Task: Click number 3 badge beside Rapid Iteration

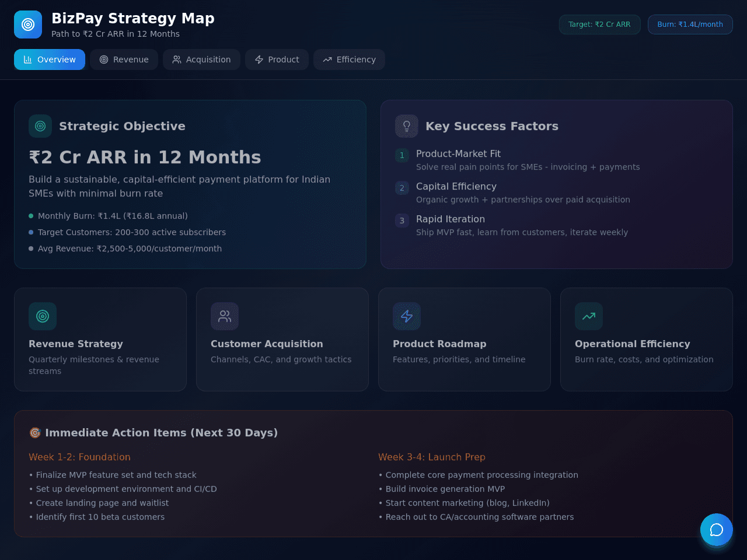Action: point(402,220)
